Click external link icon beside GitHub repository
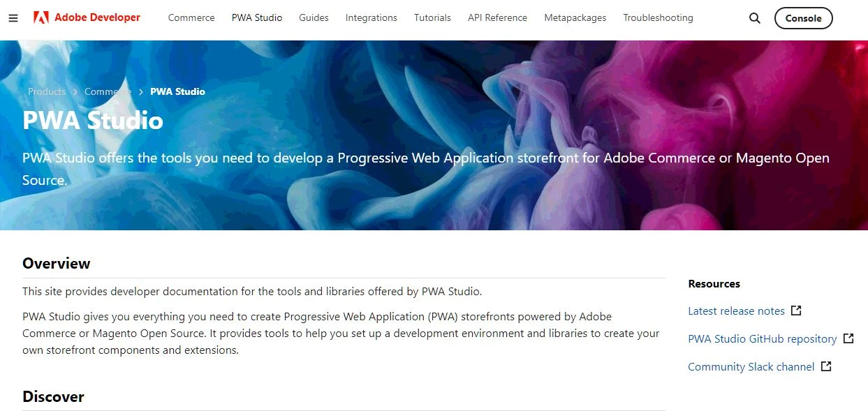868x411 pixels. click(848, 338)
